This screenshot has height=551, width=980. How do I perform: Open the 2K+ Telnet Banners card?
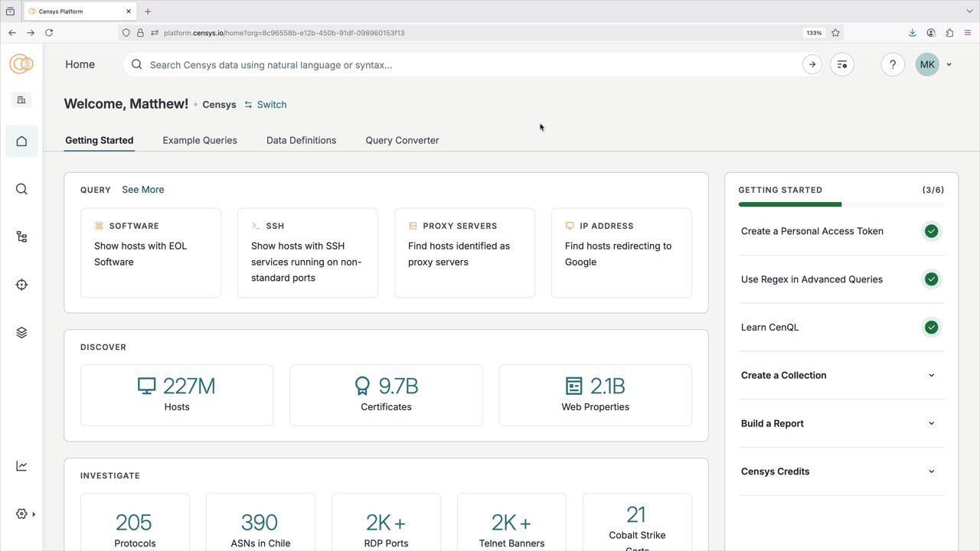click(511, 522)
